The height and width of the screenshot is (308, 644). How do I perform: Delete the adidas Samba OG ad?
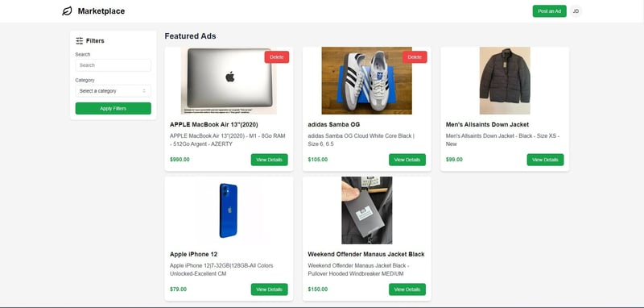[415, 57]
